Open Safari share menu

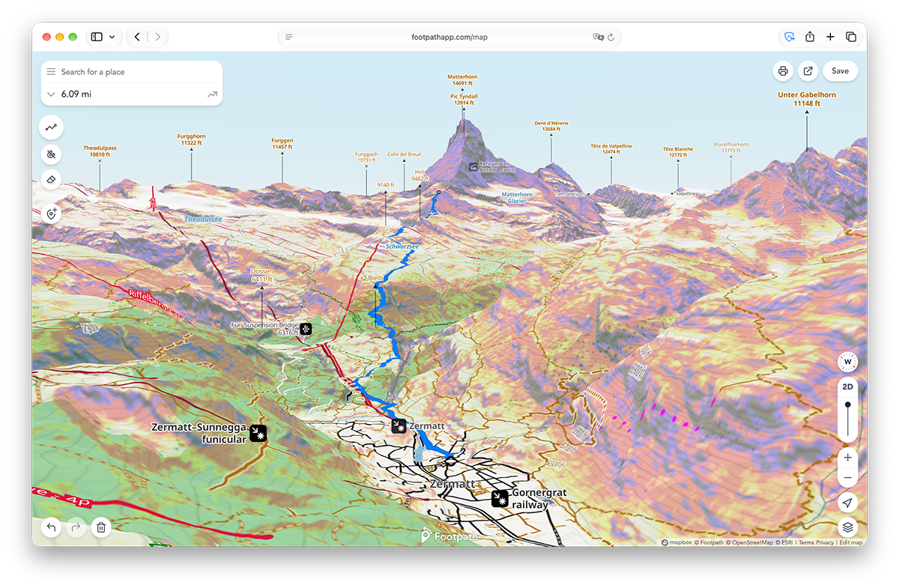coord(810,37)
